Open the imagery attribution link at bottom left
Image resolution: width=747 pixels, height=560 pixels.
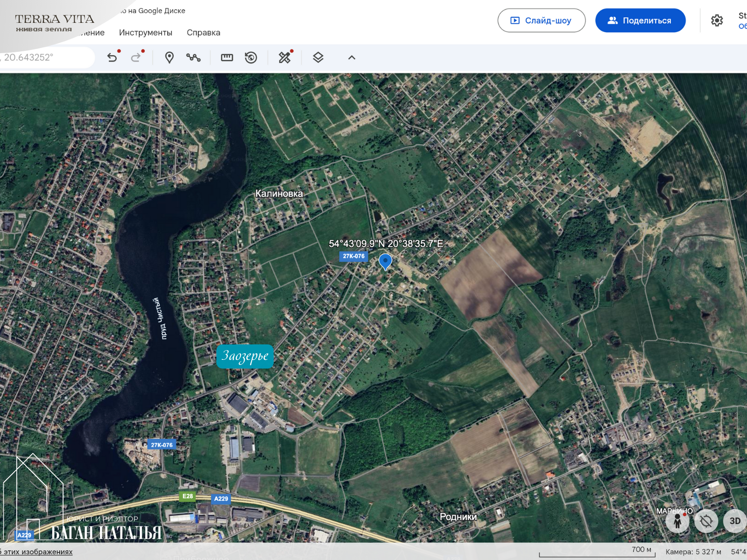click(37, 552)
